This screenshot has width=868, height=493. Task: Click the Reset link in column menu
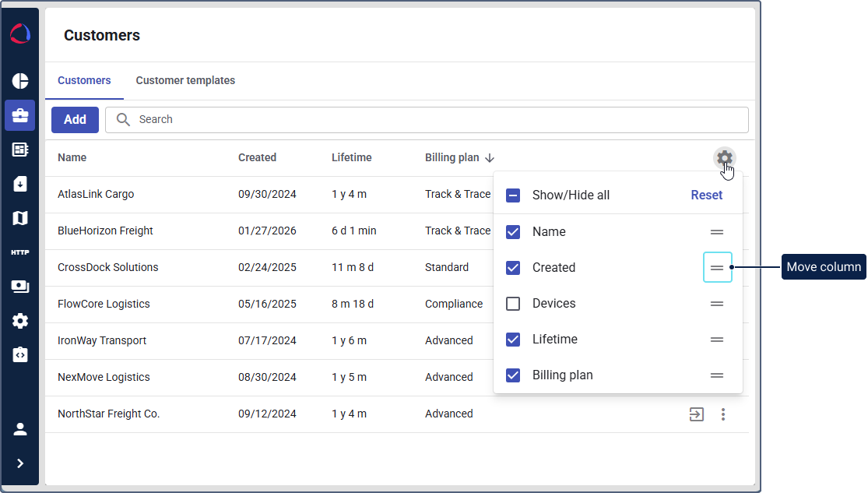click(x=707, y=195)
